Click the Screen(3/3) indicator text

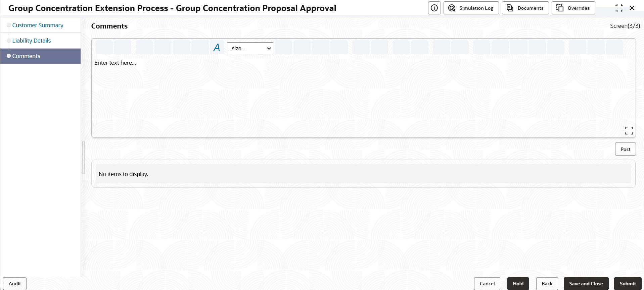point(625,26)
